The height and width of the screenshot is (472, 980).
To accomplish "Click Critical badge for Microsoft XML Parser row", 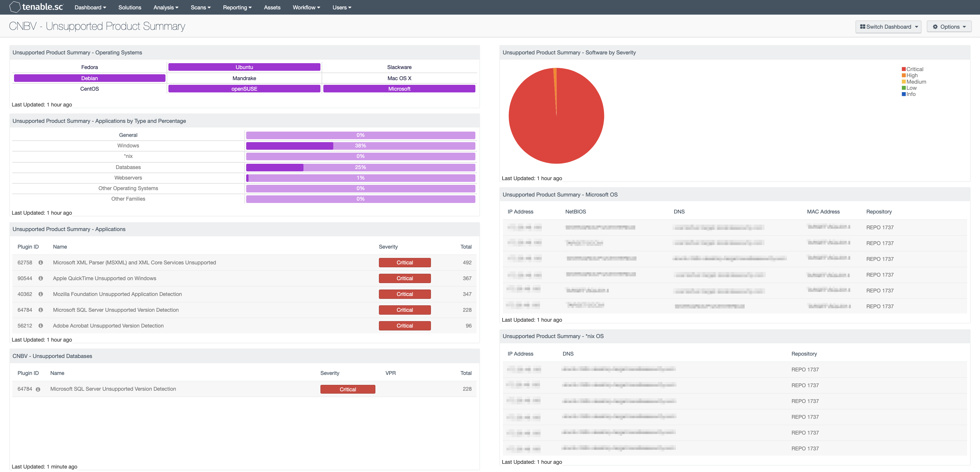I will pos(405,263).
